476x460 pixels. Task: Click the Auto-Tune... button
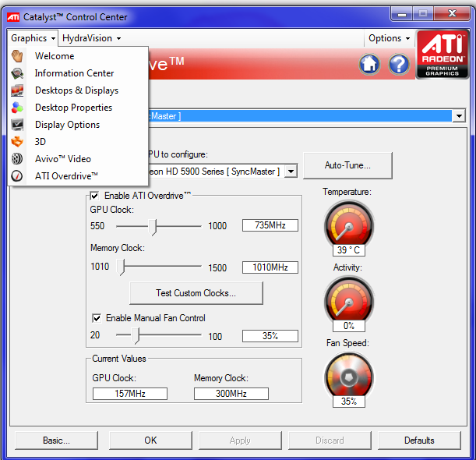click(x=347, y=165)
